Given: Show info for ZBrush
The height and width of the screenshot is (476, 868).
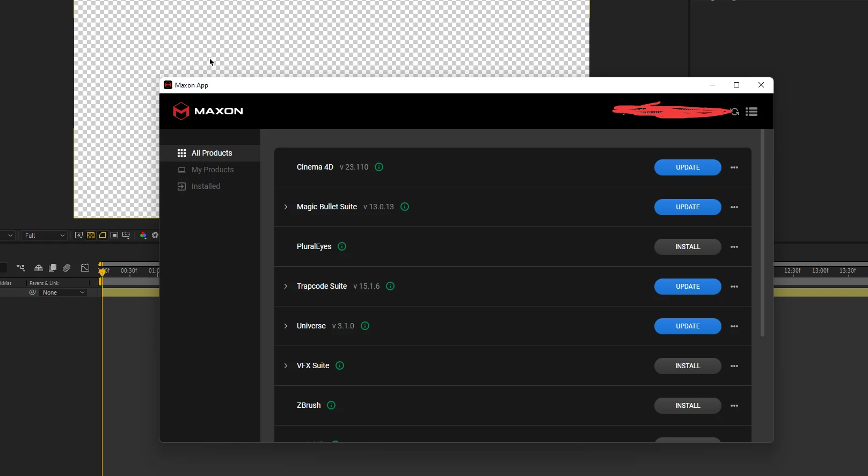Looking at the screenshot, I should 331,405.
